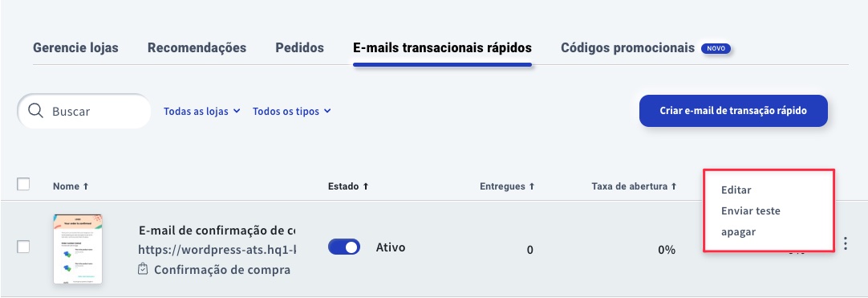Check the select-all header checkbox

click(x=23, y=184)
